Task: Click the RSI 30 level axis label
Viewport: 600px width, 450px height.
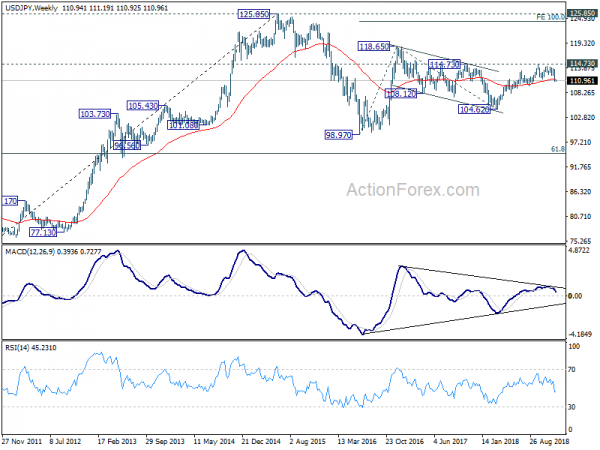Action: (572, 407)
